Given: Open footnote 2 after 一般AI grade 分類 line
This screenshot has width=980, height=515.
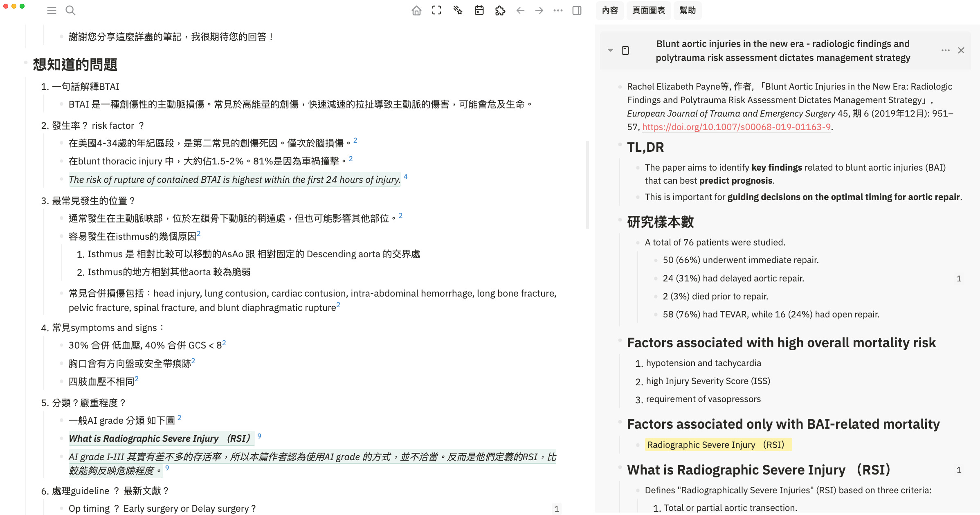Looking at the screenshot, I should tap(179, 418).
